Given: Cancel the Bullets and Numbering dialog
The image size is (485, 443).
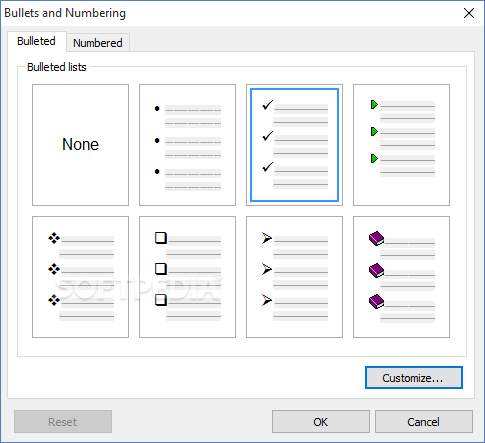Looking at the screenshot, I should (424, 422).
